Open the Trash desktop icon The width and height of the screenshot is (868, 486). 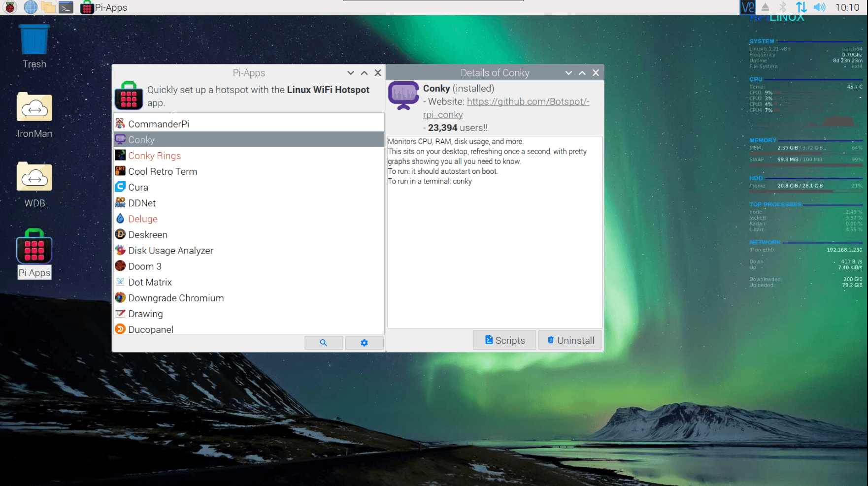pos(34,45)
